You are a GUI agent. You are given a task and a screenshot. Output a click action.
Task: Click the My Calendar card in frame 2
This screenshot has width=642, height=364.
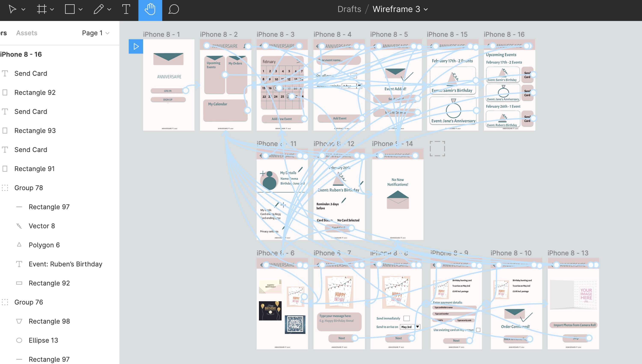pyautogui.click(x=225, y=110)
